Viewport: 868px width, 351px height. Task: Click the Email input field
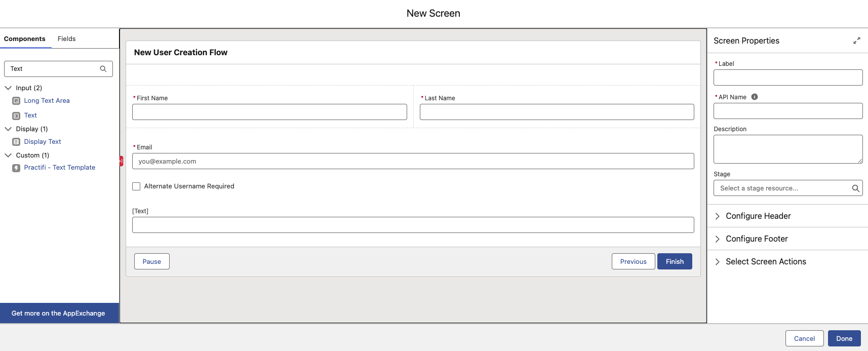coord(413,162)
